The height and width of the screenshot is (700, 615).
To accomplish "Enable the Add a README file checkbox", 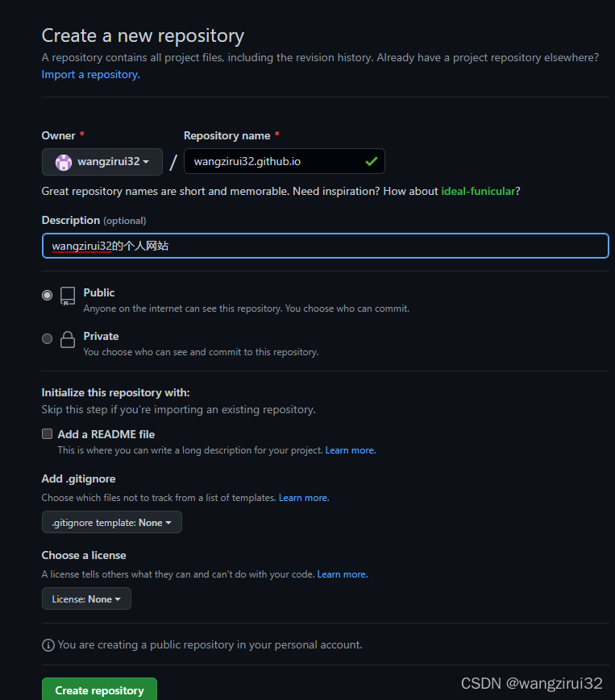I will pyautogui.click(x=47, y=434).
